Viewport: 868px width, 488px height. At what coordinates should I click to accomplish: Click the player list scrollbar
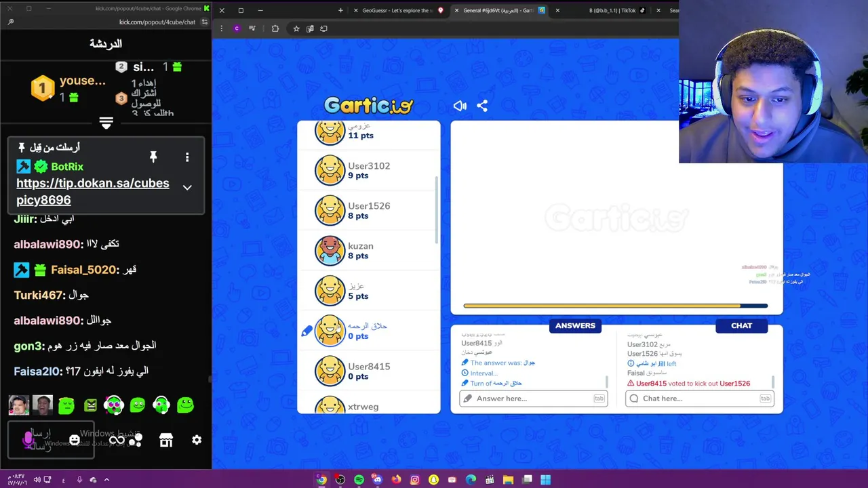pyautogui.click(x=437, y=210)
